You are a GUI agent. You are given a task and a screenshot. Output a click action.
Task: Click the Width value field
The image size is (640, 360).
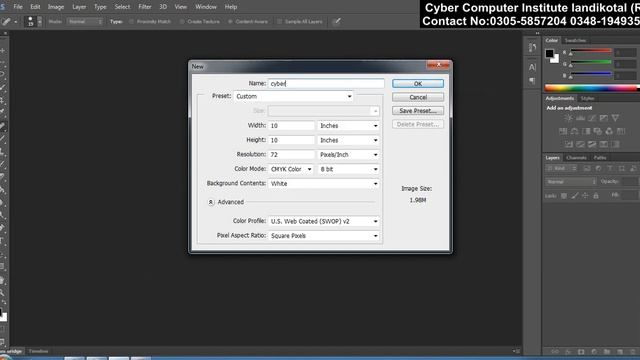click(x=291, y=126)
